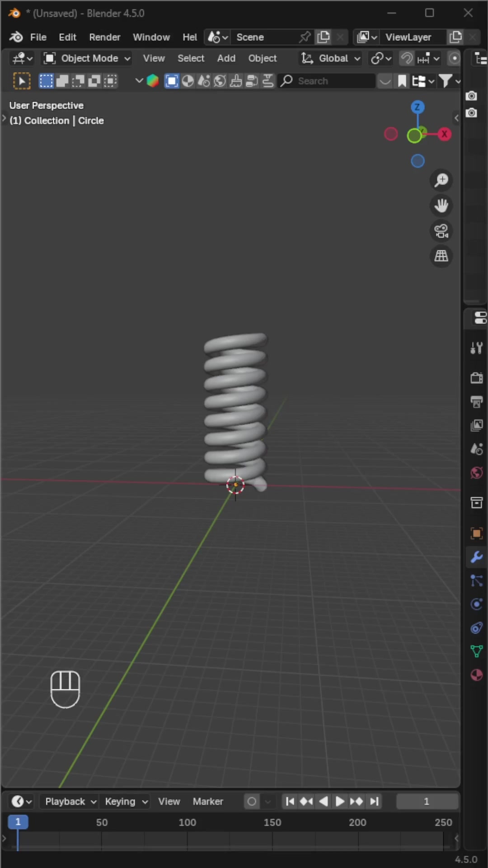This screenshot has width=488, height=868.
Task: Play the animation forward
Action: click(340, 802)
